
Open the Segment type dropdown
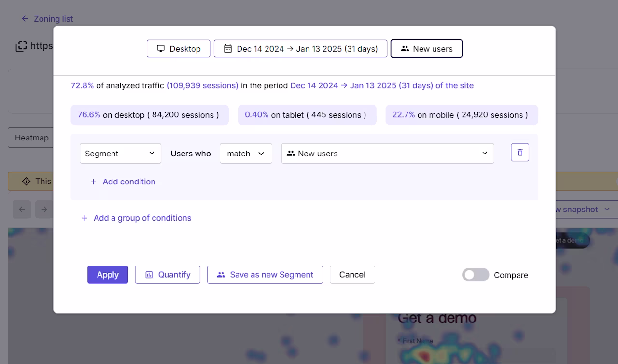[120, 154]
